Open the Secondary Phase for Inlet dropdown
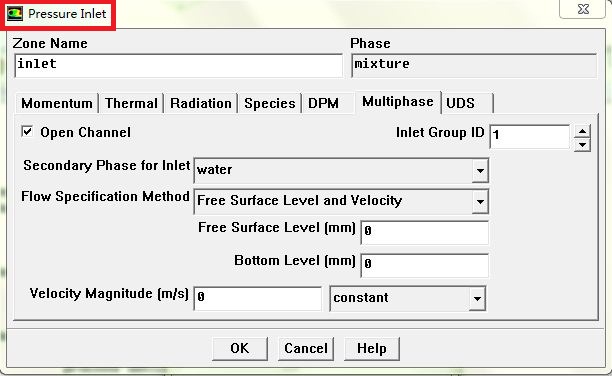This screenshot has height=376, width=612. (x=480, y=170)
